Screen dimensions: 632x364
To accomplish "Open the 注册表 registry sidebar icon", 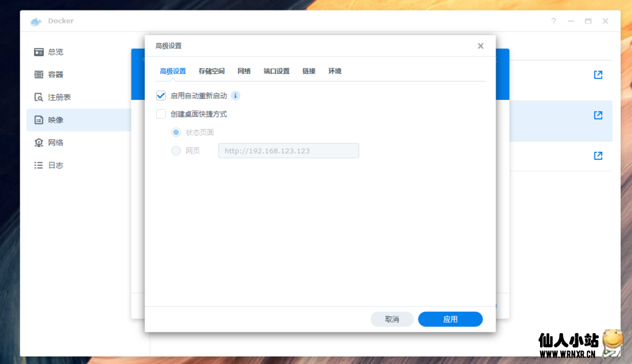I will pos(39,97).
